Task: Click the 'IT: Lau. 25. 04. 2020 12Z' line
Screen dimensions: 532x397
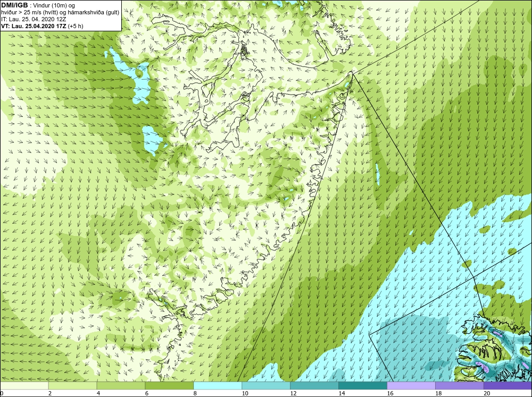Action: pos(34,19)
